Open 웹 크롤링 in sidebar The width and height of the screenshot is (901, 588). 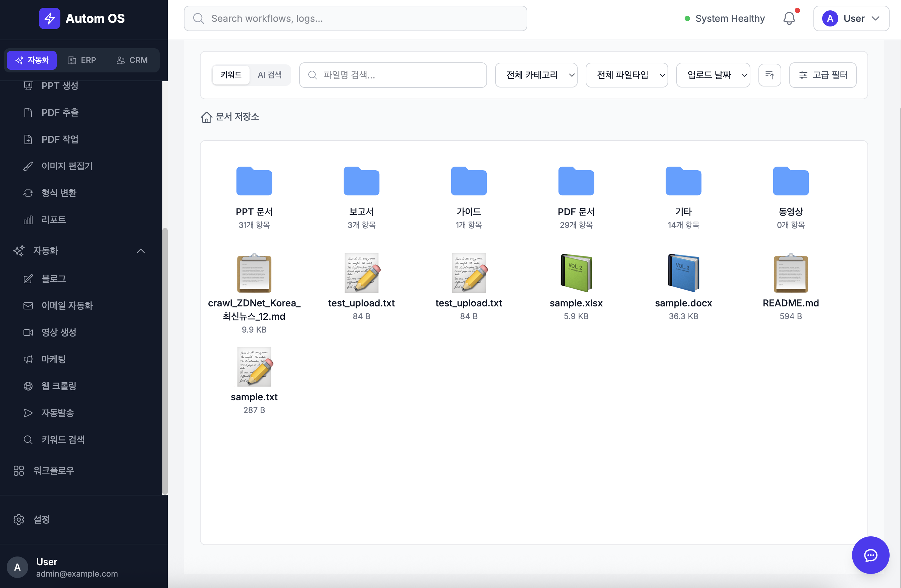(59, 386)
